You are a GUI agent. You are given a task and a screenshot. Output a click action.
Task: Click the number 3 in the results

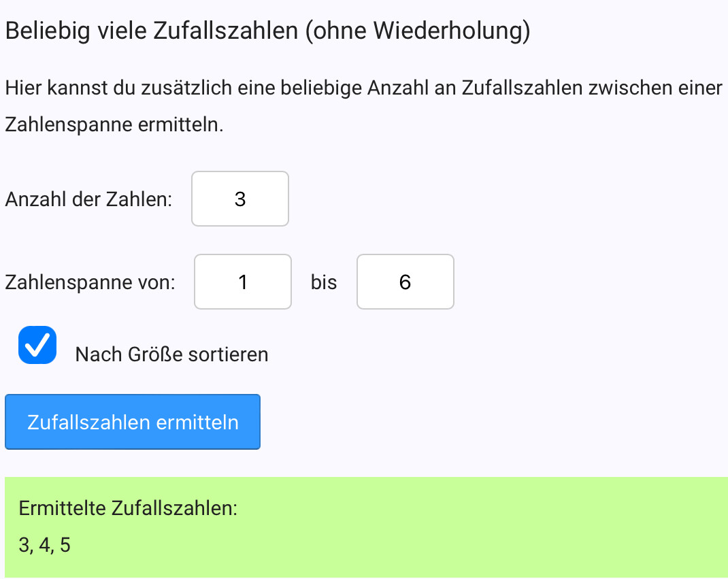tap(24, 546)
